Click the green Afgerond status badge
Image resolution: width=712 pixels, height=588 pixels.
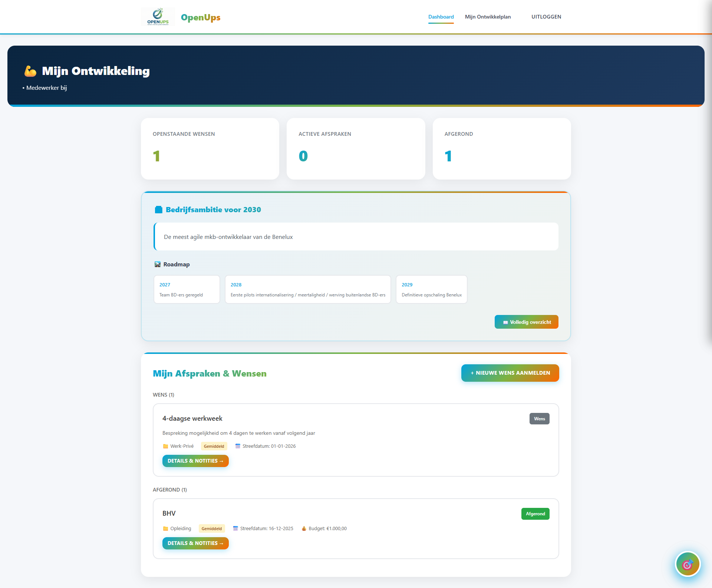click(535, 514)
